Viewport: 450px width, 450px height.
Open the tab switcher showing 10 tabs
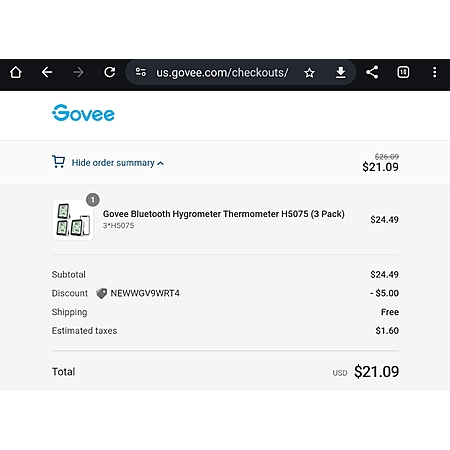(403, 72)
